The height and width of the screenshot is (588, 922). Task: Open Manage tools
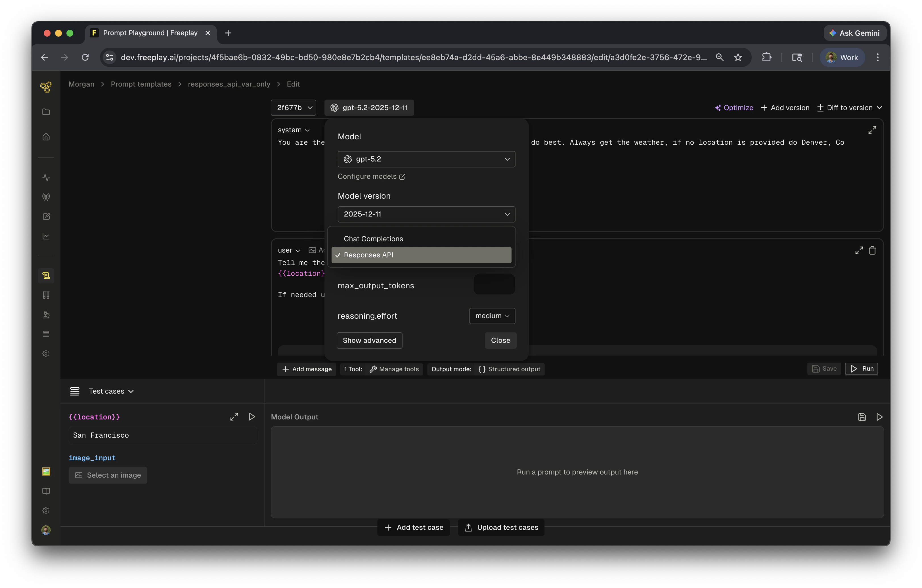click(x=394, y=369)
